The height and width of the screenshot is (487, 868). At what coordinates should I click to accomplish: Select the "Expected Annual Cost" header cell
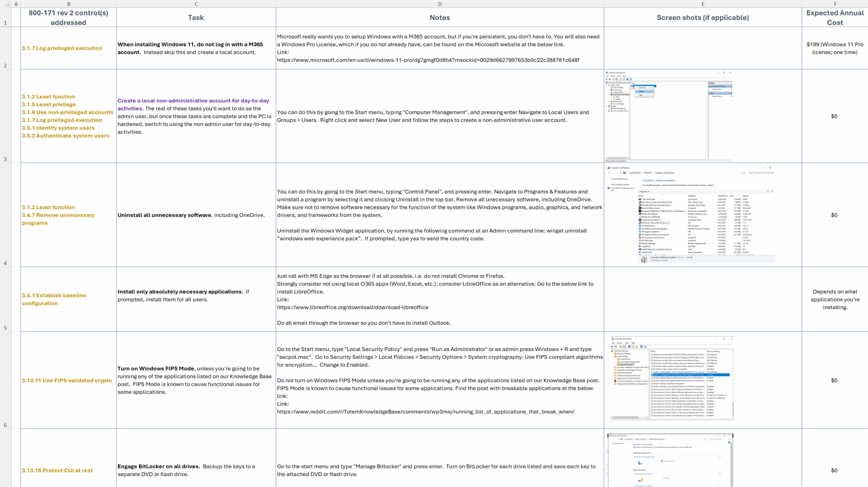coord(835,17)
